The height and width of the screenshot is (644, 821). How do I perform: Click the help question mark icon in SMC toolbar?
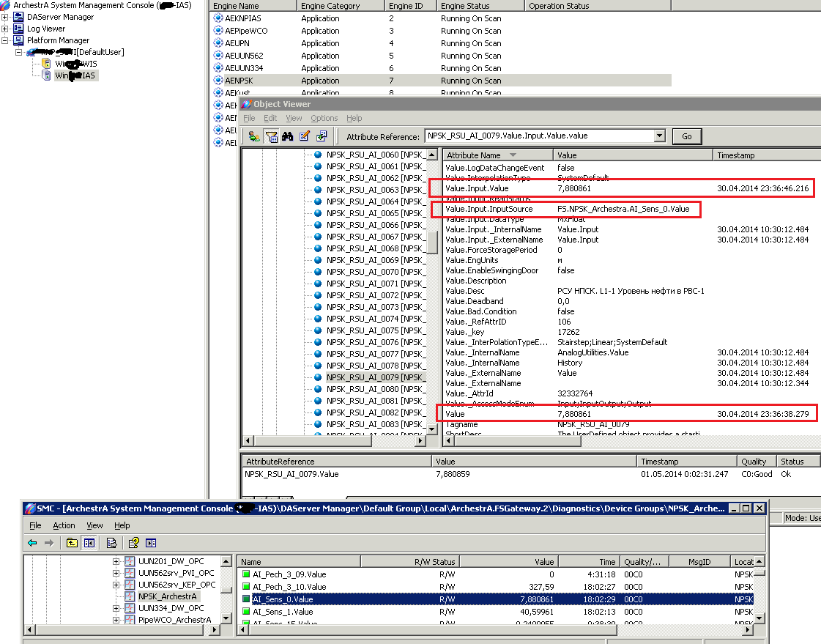pyautogui.click(x=133, y=543)
